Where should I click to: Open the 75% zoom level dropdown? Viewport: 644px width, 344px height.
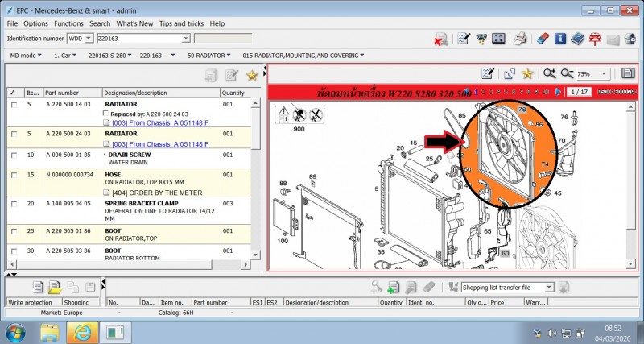[x=603, y=74]
